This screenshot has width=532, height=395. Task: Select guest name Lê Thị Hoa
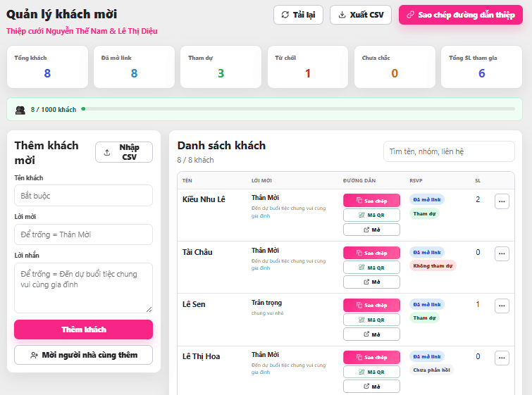click(x=201, y=357)
